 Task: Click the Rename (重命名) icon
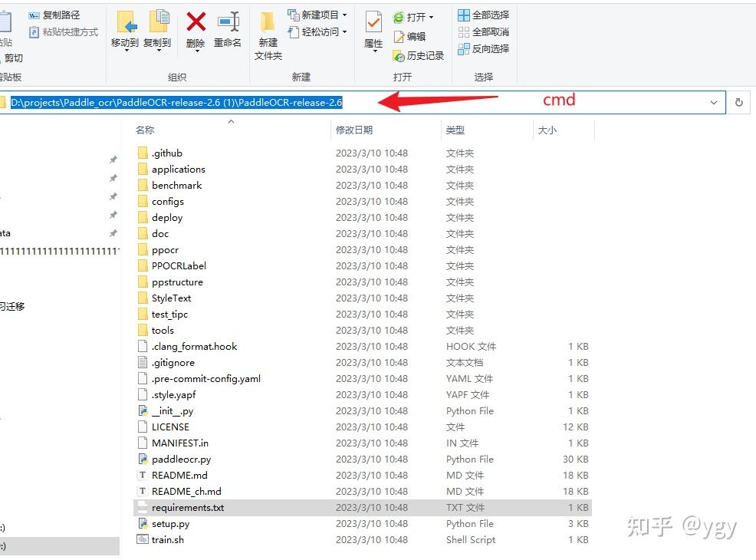(228, 21)
